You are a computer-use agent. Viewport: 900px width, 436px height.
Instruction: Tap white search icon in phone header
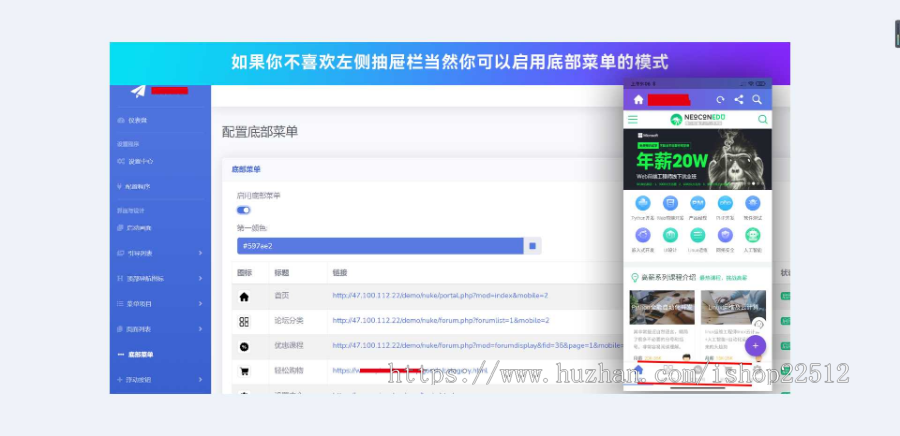[757, 99]
